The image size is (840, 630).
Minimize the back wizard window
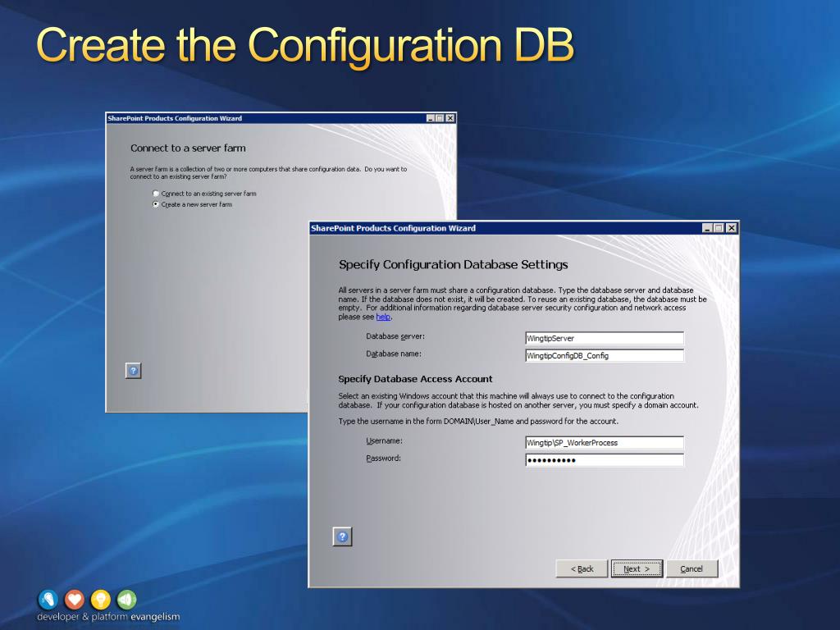click(430, 118)
